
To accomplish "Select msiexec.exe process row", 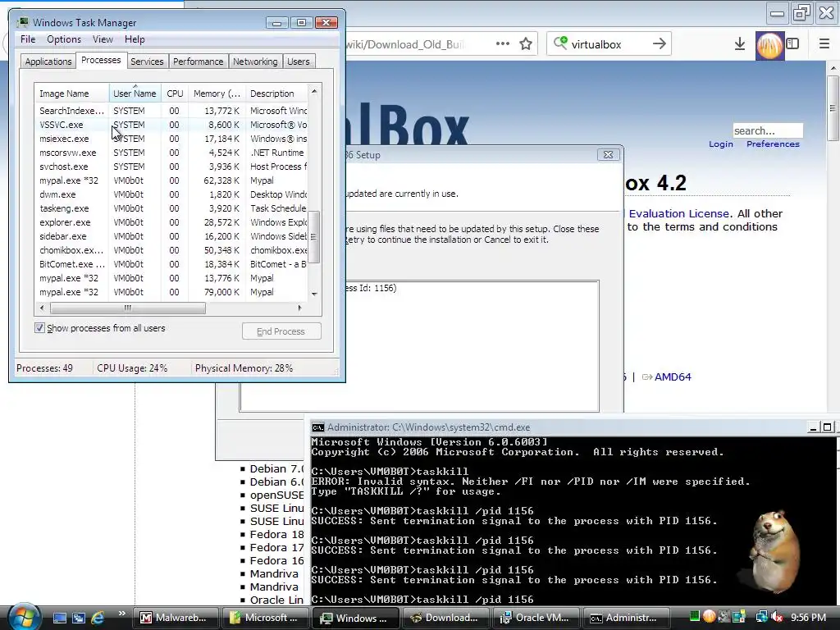I will (x=171, y=139).
